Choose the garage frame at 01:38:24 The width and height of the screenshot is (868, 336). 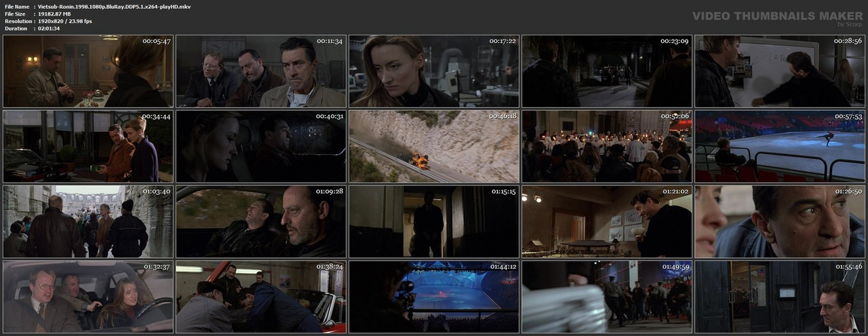261,297
